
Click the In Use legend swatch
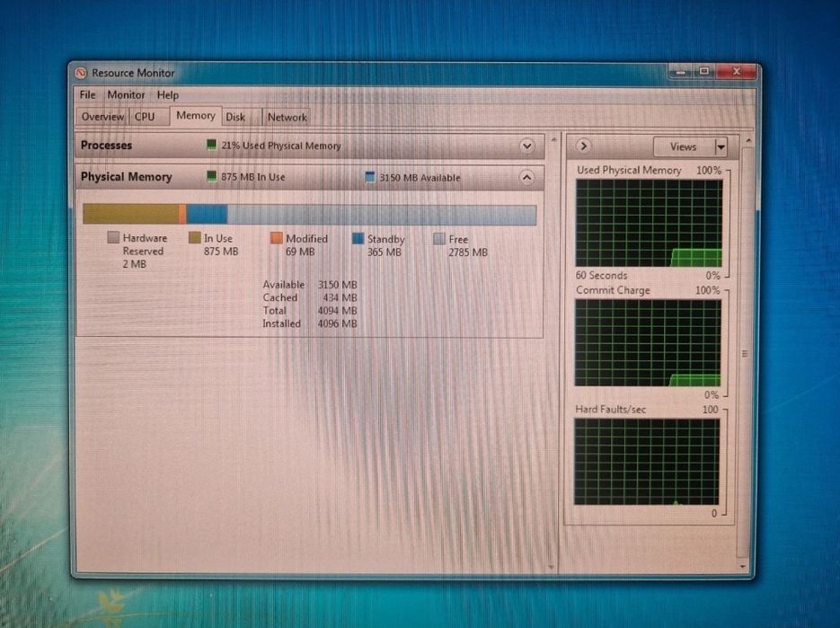[194, 237]
